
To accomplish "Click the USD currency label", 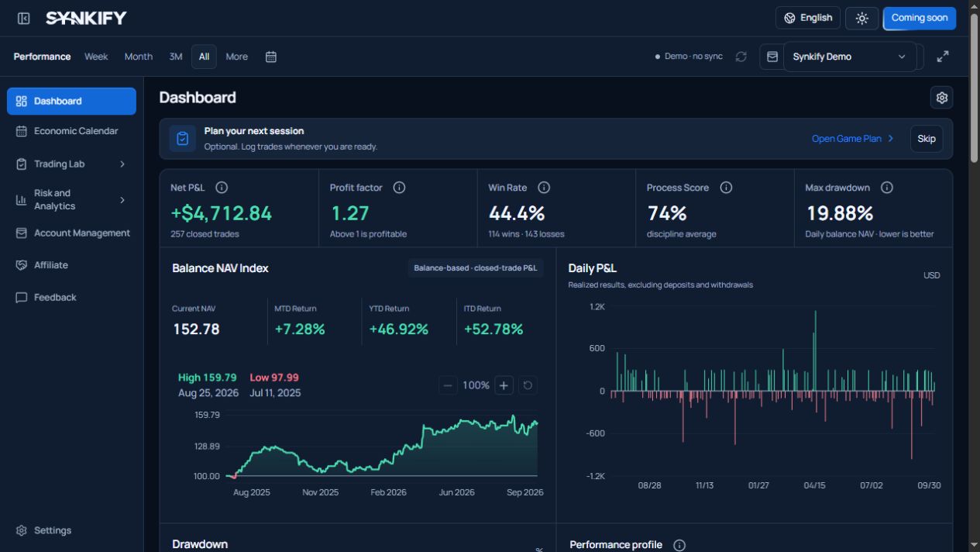I will coord(932,275).
